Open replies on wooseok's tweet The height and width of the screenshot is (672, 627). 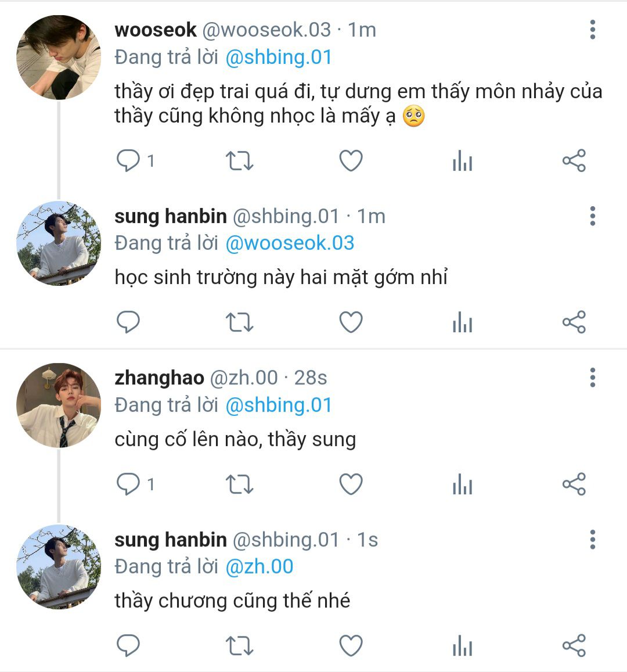point(128,161)
